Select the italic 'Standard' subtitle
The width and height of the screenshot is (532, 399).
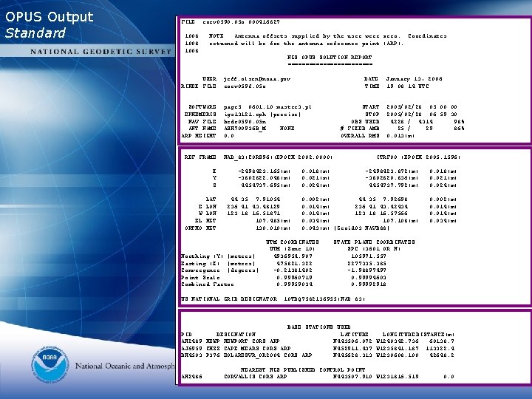pos(35,33)
